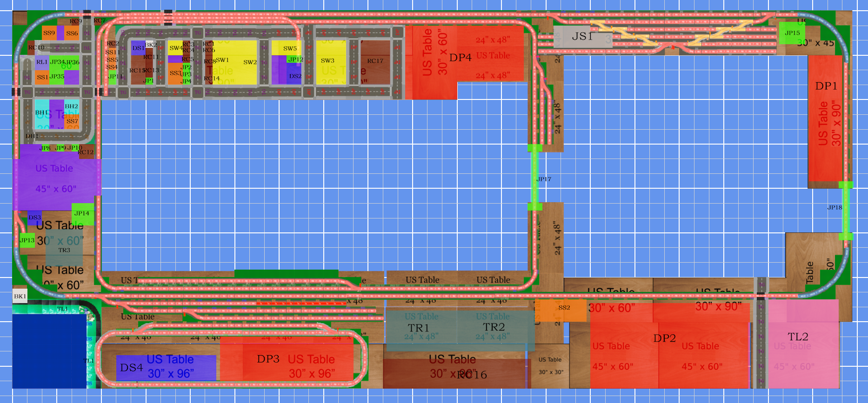Select the teal TR2 table
This screenshot has width=868, height=403.
point(495,330)
